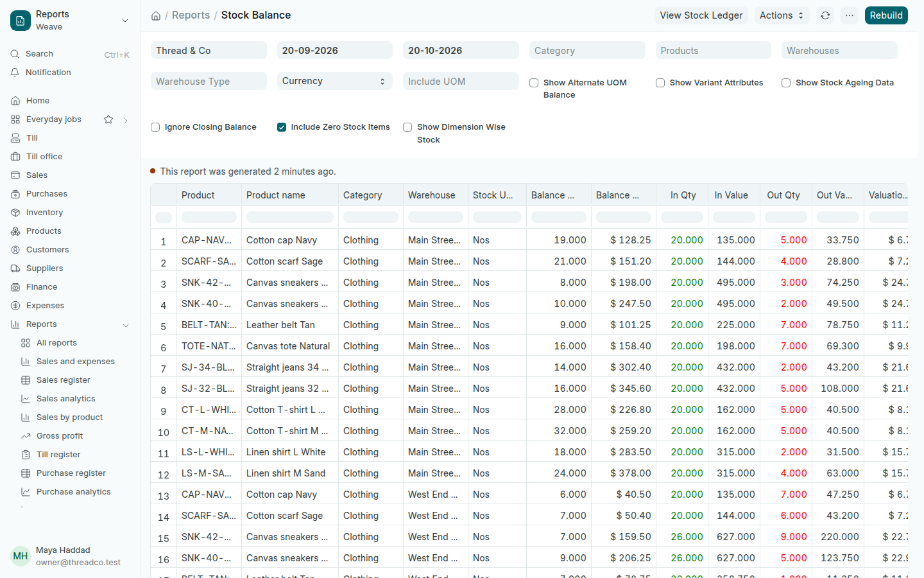This screenshot has width=924, height=578.
Task: Open the Suppliers module
Action: [x=70, y=268]
